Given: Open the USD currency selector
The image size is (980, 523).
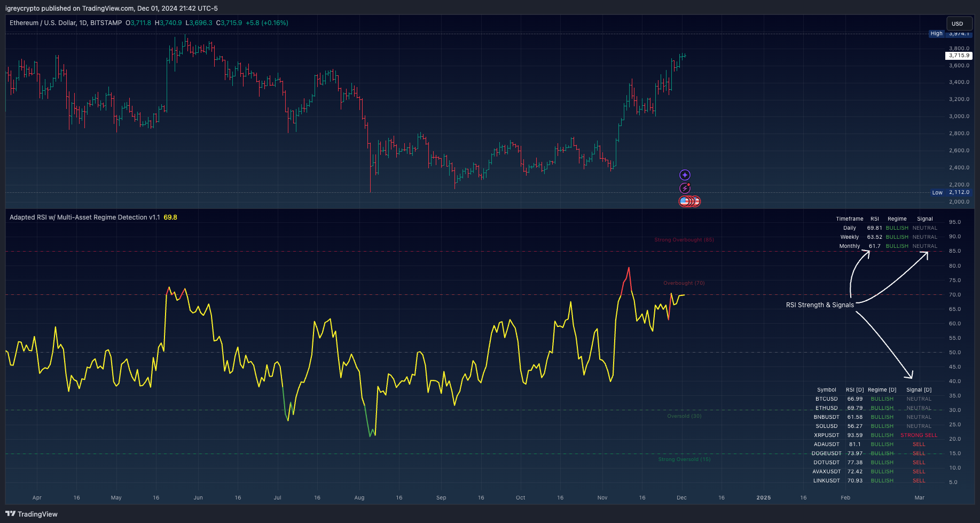Looking at the screenshot, I should point(959,24).
